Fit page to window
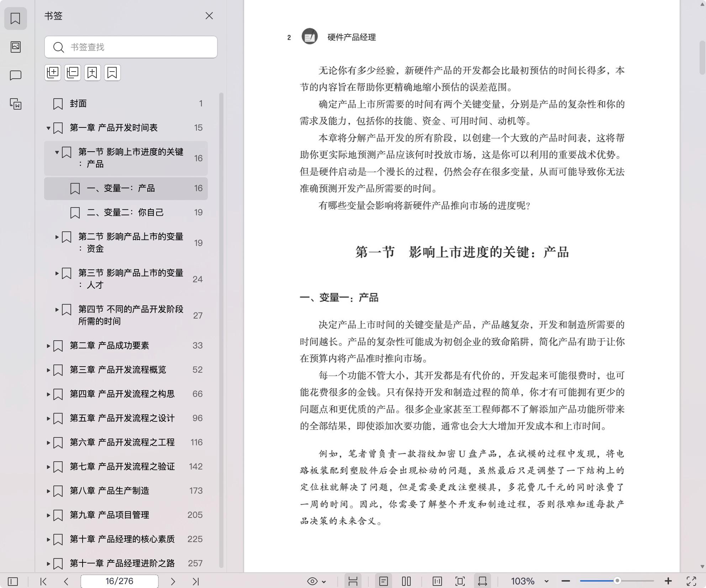The image size is (706, 588). [x=460, y=582]
